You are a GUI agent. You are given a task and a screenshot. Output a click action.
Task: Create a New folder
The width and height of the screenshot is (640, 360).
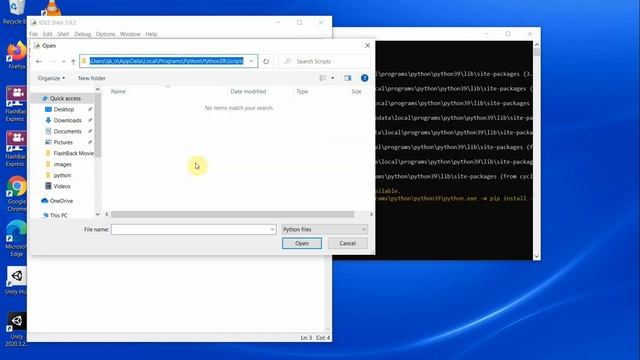92,78
